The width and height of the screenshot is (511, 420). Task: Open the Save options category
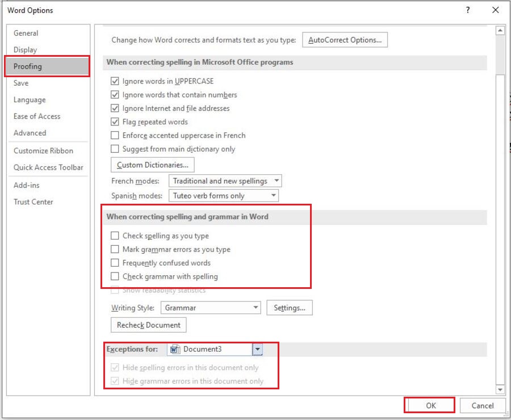point(48,83)
